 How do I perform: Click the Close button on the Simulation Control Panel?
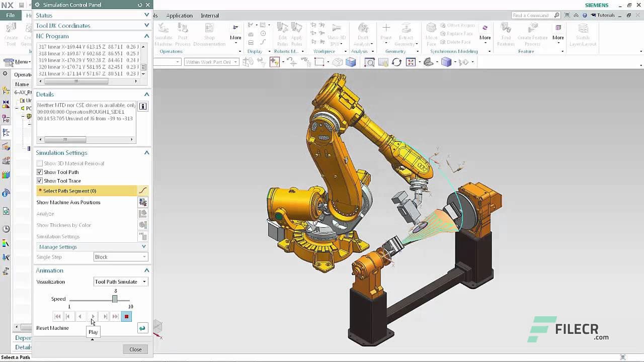tap(135, 349)
